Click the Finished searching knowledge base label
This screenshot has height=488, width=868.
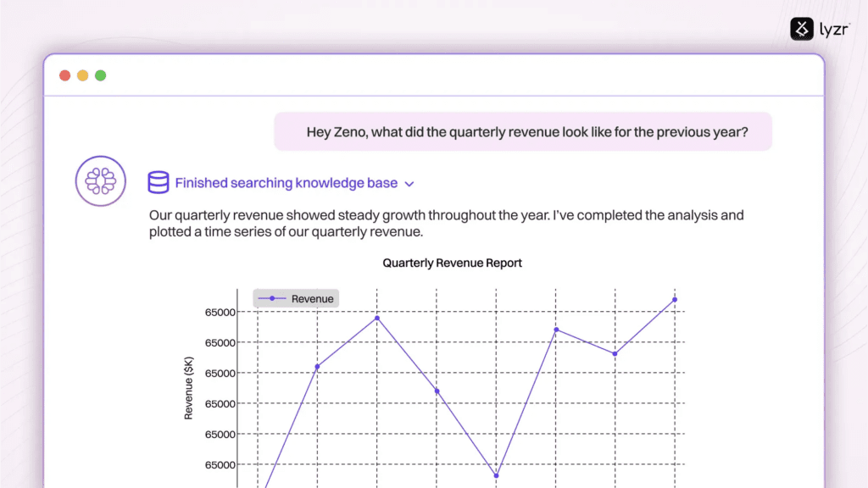pos(287,183)
